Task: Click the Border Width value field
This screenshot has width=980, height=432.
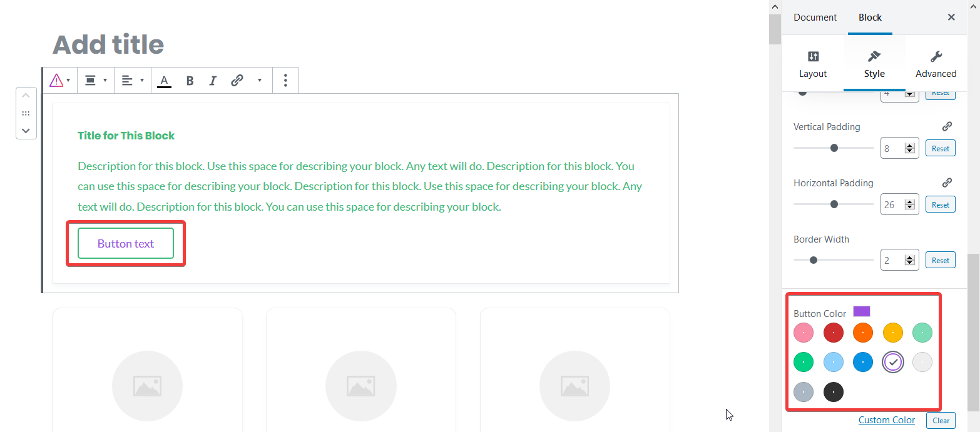Action: pyautogui.click(x=899, y=260)
